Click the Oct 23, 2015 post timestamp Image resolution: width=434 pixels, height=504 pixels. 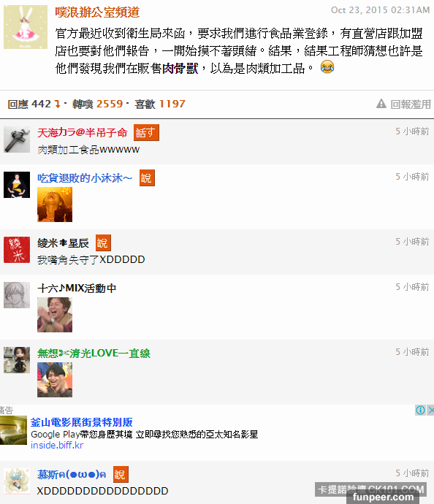[x=381, y=10]
